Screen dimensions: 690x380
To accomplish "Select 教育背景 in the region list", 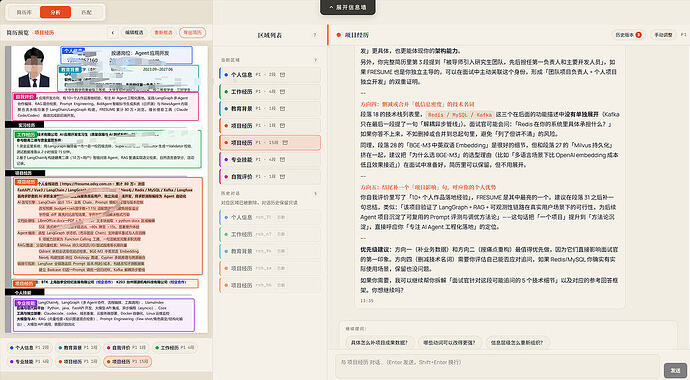I will click(x=270, y=108).
